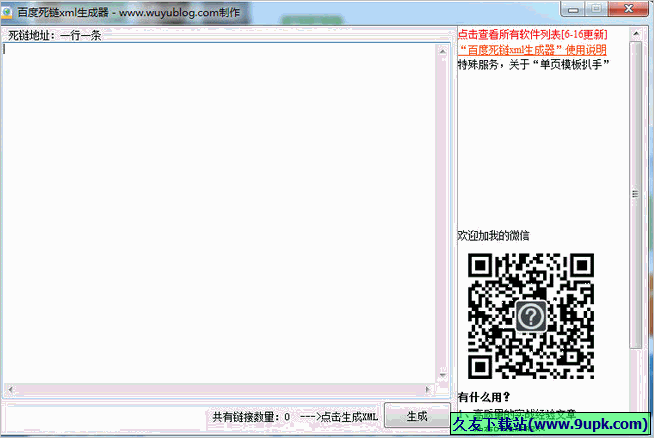The image size is (654, 438).
Task: Click the 共有链接数量: 0 label
Action: click(251, 417)
